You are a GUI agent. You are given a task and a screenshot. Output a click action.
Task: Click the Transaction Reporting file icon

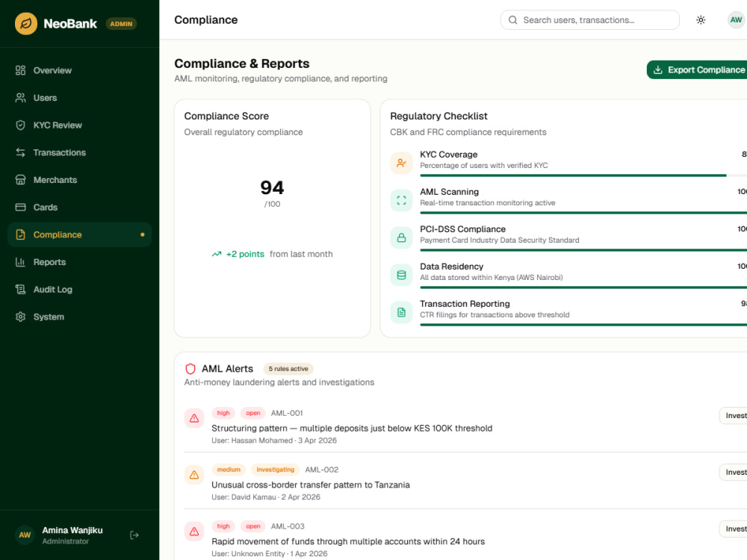click(x=402, y=312)
